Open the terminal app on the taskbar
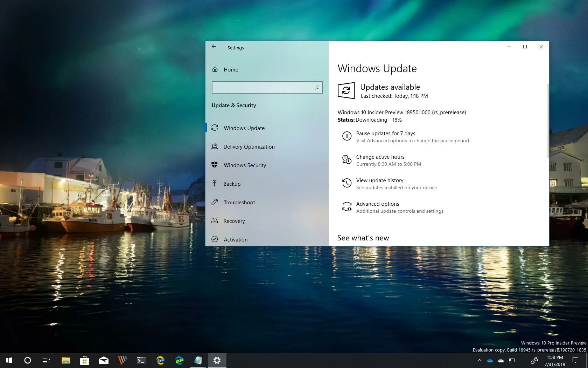 [141, 360]
